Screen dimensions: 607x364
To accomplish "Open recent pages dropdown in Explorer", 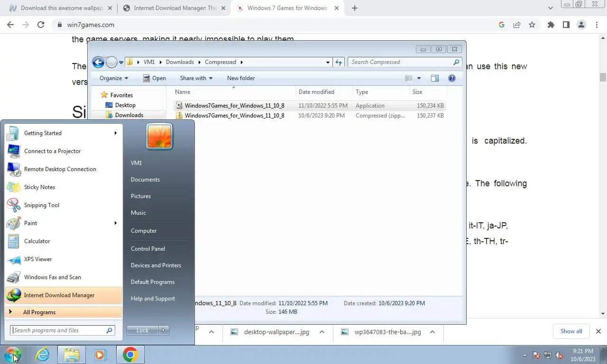I will [x=121, y=62].
